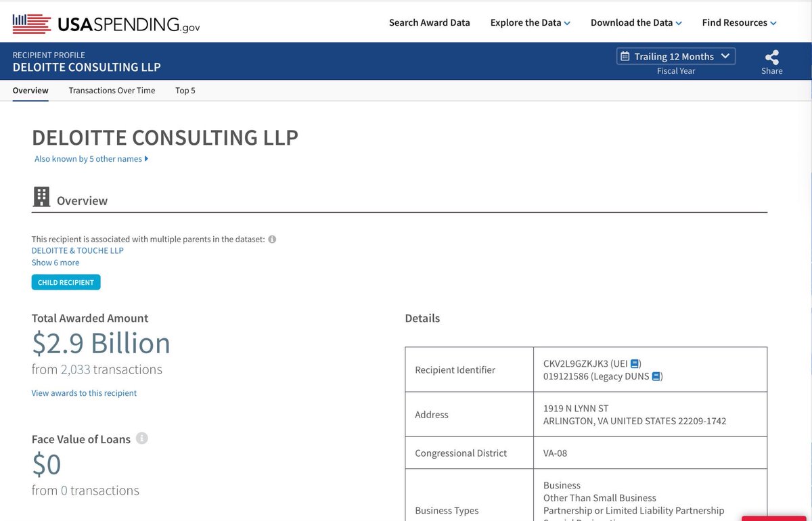Image resolution: width=812 pixels, height=521 pixels.
Task: Click the UEI value CKV2L9GZKJK3
Action: click(576, 363)
